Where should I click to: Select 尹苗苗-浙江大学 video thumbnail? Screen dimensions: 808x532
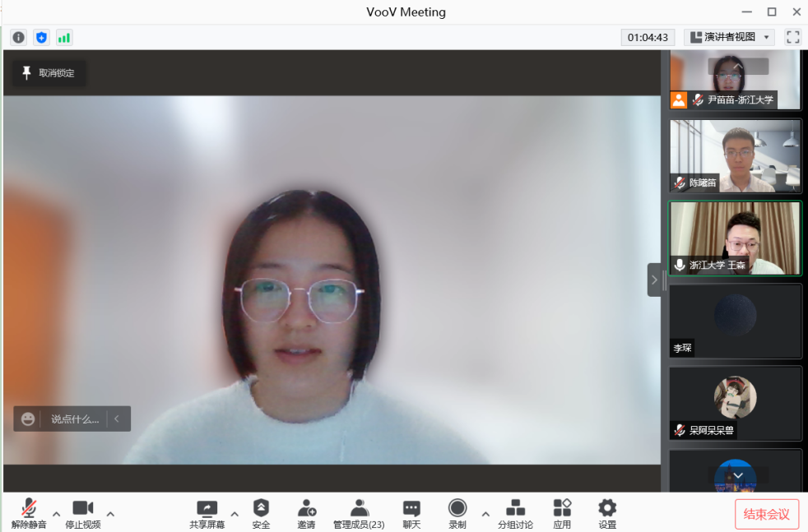click(736, 80)
